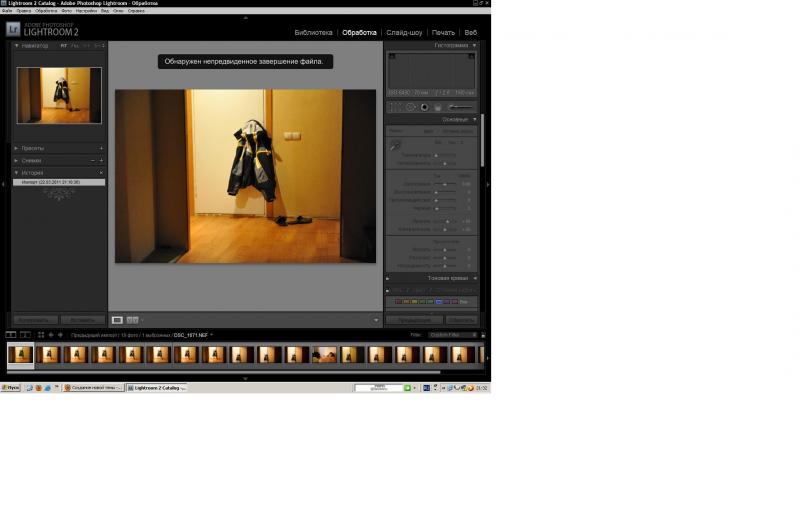
Task: Open toolbar content dropdown arrow
Action: [376, 320]
